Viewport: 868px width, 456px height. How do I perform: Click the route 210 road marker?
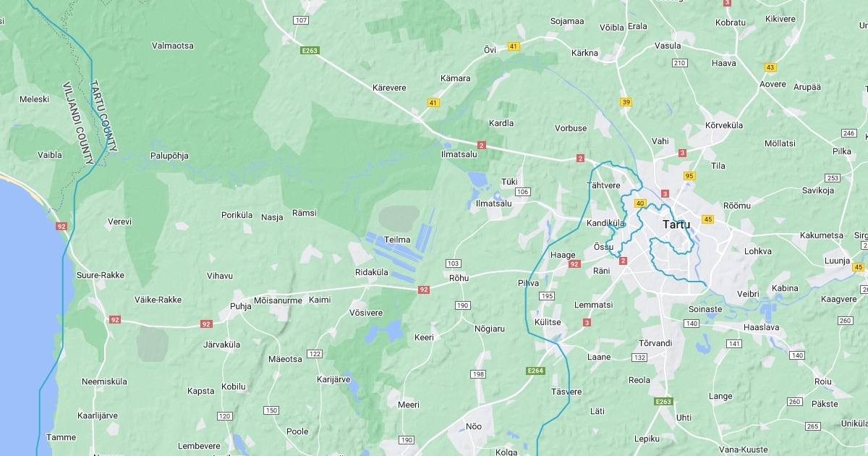click(x=679, y=63)
